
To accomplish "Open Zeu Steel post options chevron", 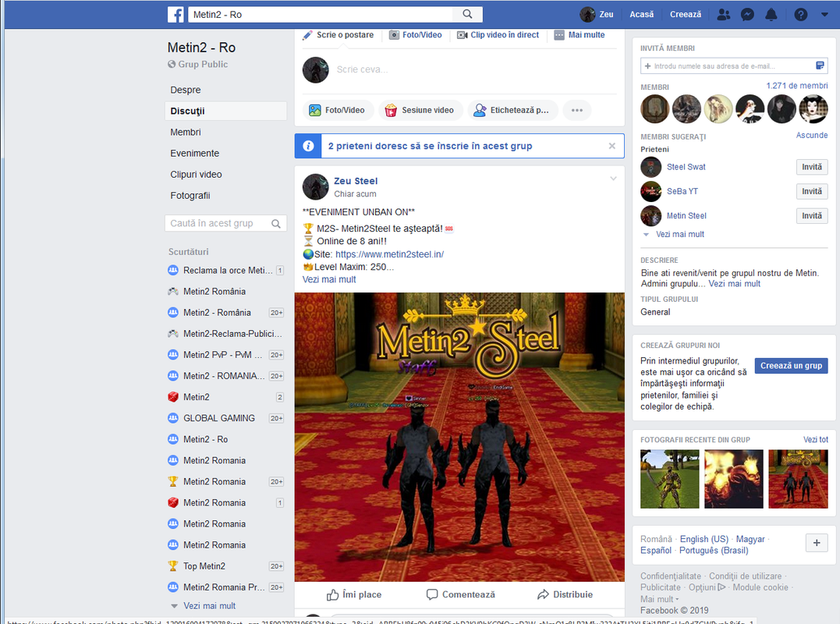I will click(x=613, y=179).
